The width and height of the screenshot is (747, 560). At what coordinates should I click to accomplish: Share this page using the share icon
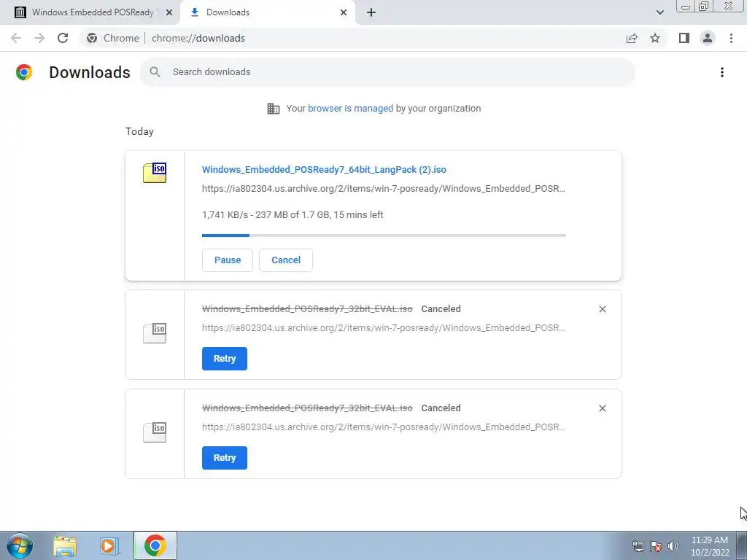click(x=632, y=38)
